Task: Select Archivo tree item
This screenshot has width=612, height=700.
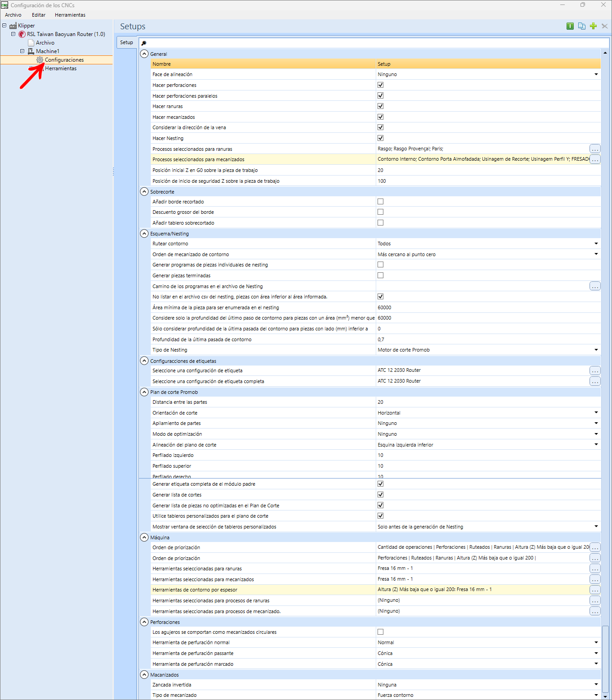Action: coord(45,43)
